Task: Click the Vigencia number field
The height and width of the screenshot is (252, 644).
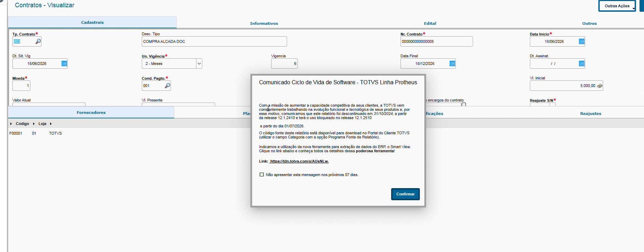Action: pos(284,64)
